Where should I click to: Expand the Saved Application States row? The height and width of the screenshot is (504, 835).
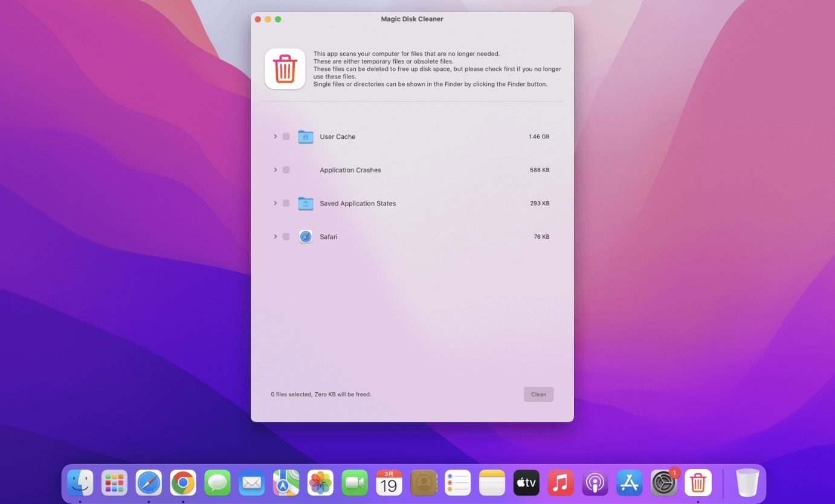click(x=276, y=204)
